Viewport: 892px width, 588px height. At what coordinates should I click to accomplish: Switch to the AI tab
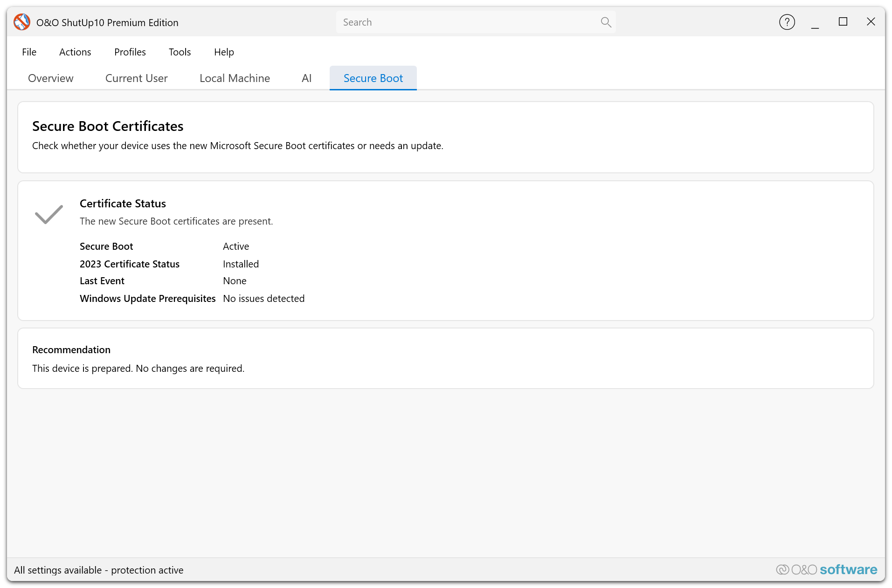tap(306, 78)
